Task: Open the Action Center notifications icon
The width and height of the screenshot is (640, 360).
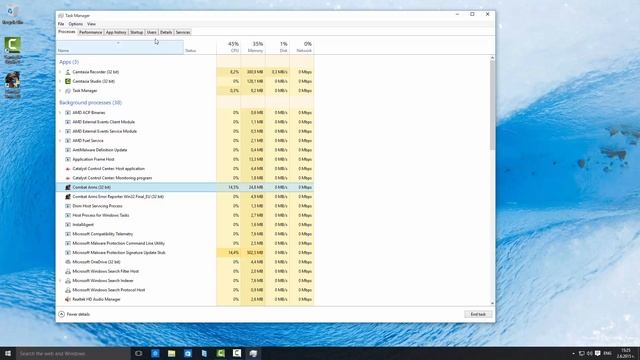Action: (598, 353)
